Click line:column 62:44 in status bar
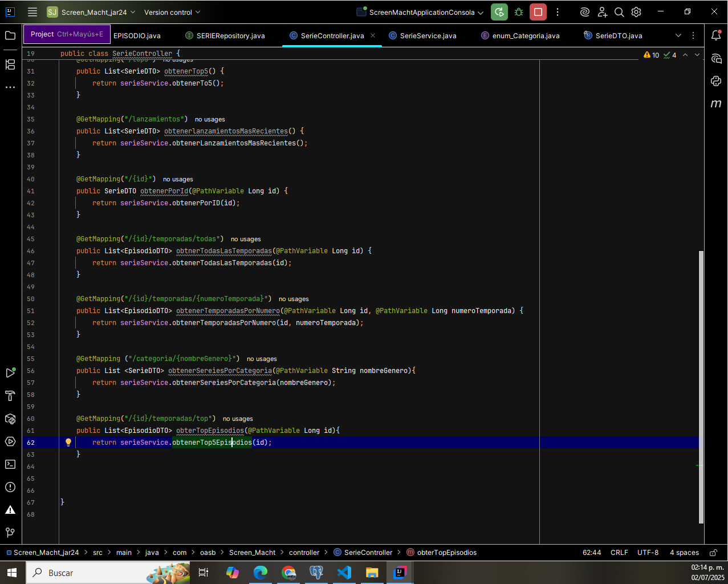728x584 pixels. tap(592, 553)
